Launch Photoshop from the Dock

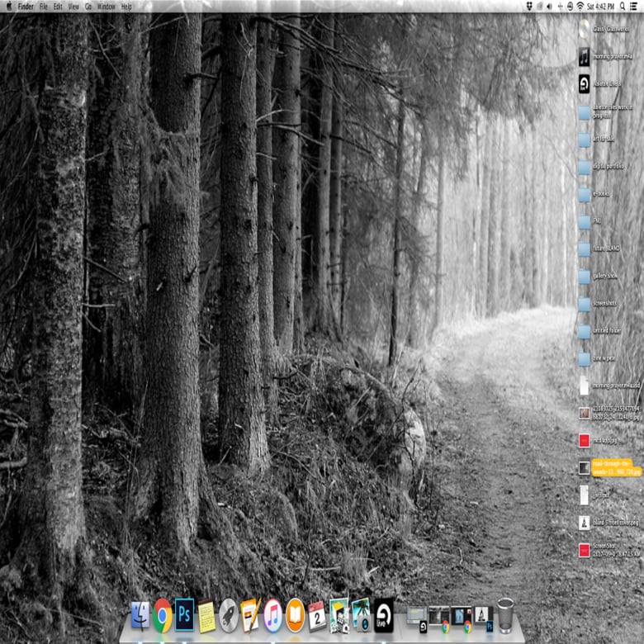pyautogui.click(x=184, y=615)
